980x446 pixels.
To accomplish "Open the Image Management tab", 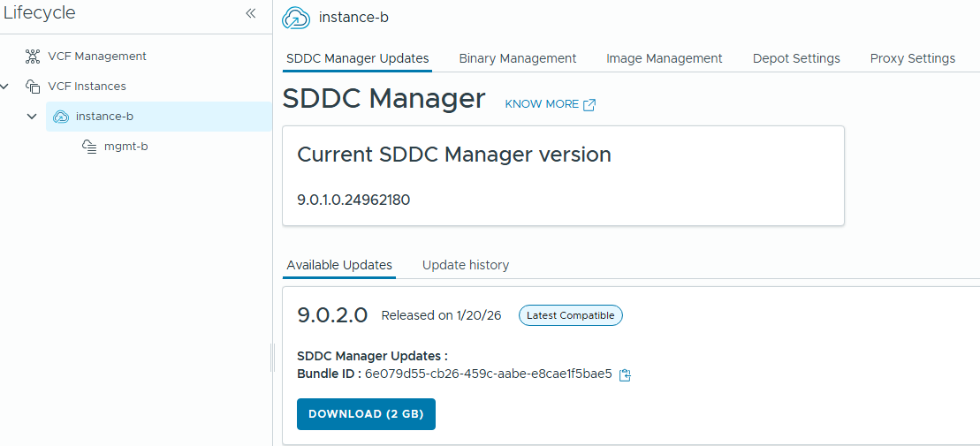I will [664, 58].
